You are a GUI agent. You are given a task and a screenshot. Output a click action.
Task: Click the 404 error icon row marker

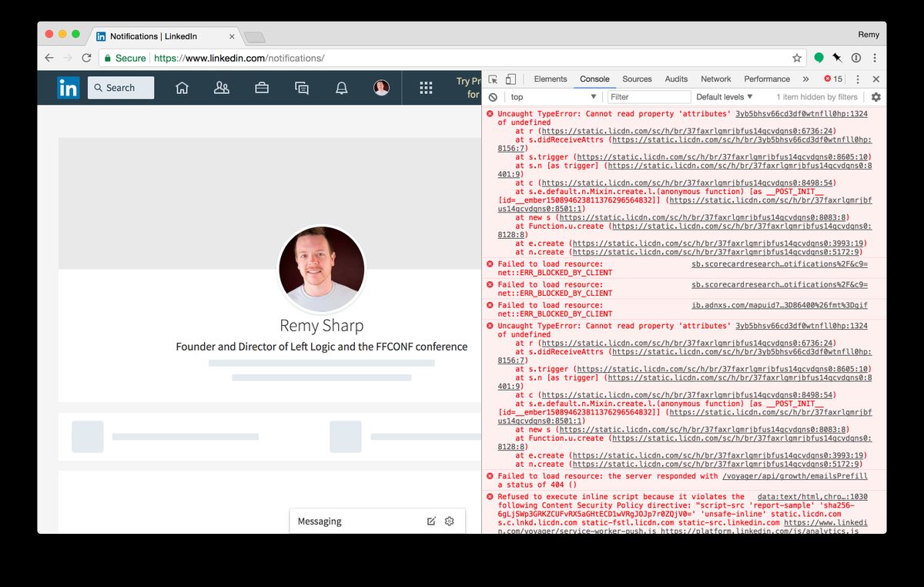point(490,476)
